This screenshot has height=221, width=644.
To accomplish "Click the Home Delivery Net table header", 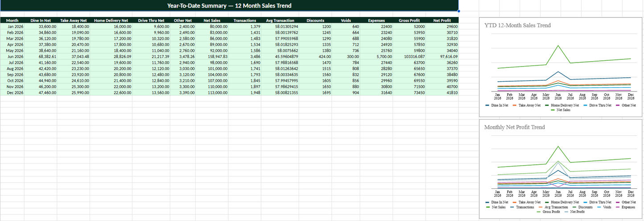I will pyautogui.click(x=111, y=21).
